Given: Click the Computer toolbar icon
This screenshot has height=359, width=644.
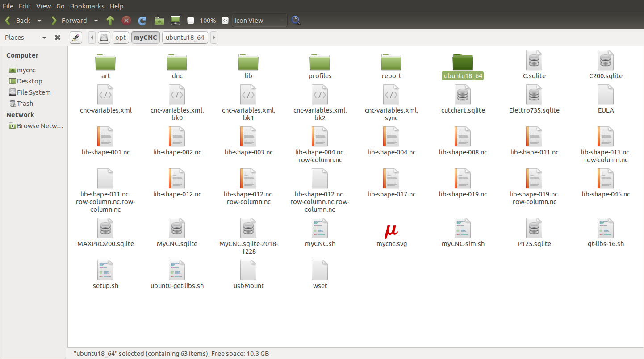Looking at the screenshot, I should coord(176,21).
